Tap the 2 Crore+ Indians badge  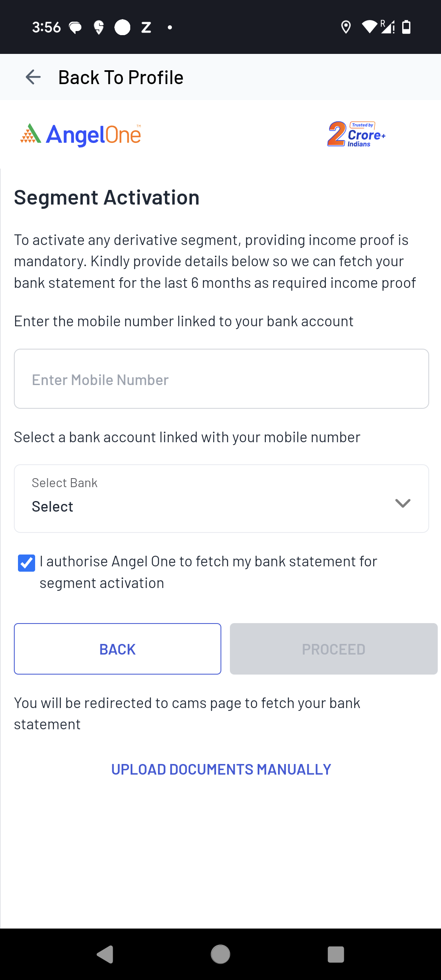click(356, 134)
